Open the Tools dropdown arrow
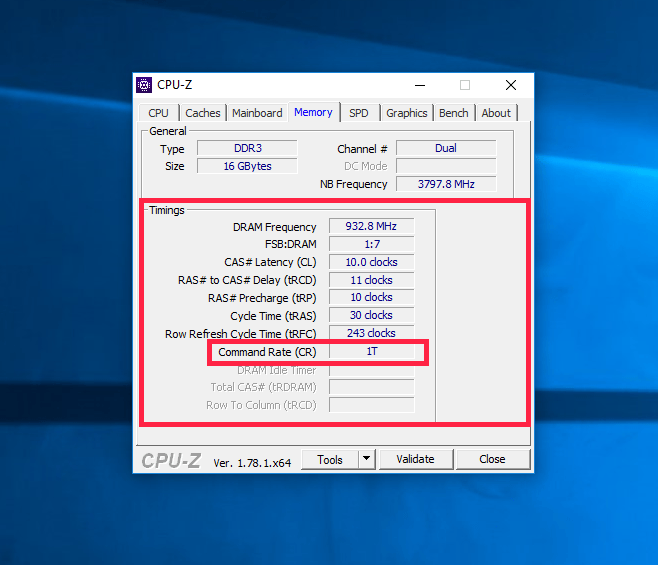The height and width of the screenshot is (565, 658). tap(366, 459)
